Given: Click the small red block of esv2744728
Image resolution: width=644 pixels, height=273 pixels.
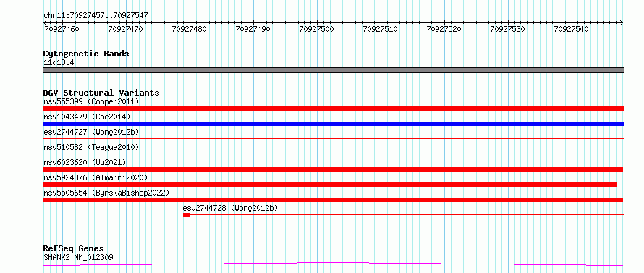Looking at the screenshot, I should pyautogui.click(x=187, y=215).
